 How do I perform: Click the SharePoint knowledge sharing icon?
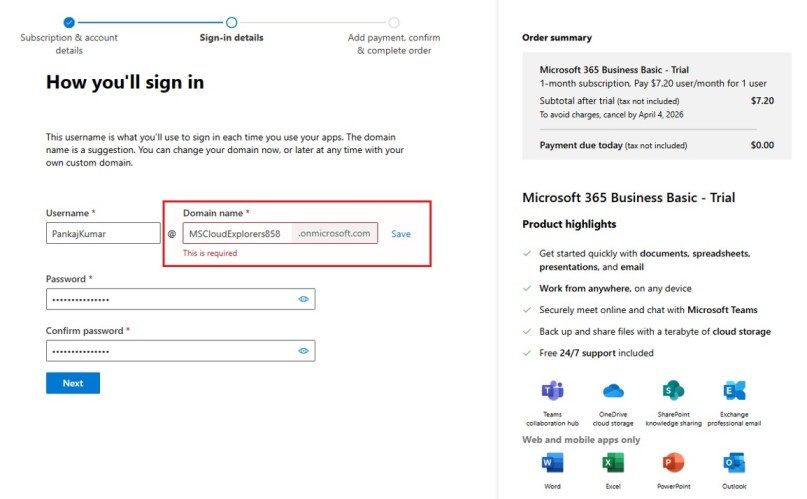click(x=673, y=390)
